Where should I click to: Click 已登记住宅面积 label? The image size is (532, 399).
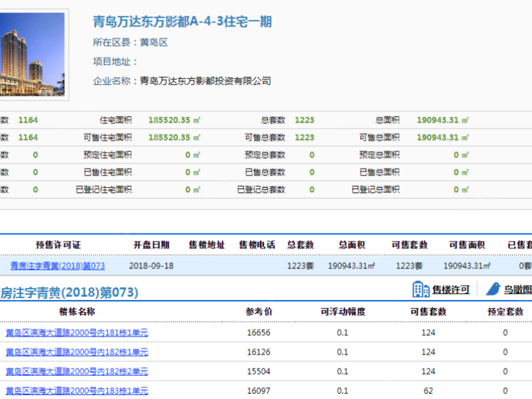point(103,190)
